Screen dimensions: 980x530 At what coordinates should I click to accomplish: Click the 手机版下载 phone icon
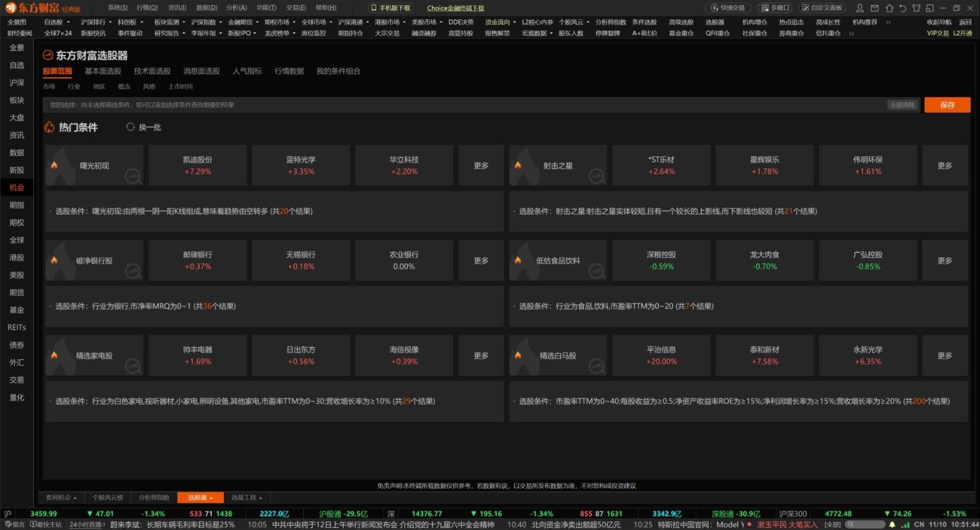pyautogui.click(x=374, y=8)
